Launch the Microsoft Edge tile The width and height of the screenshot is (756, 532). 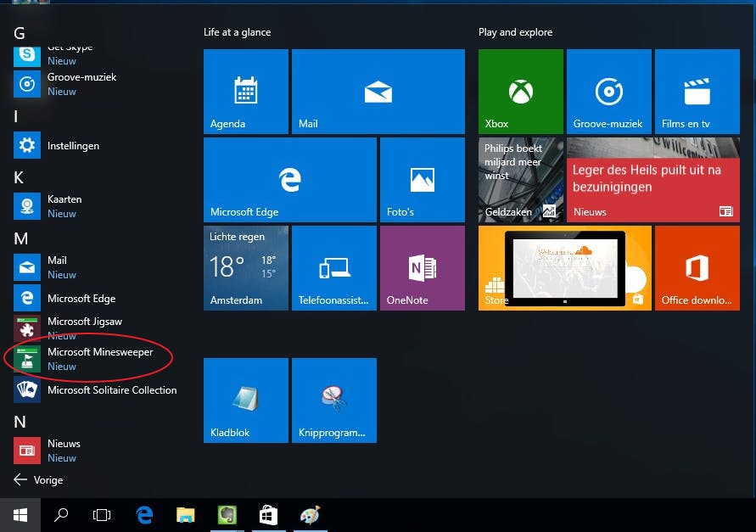290,179
